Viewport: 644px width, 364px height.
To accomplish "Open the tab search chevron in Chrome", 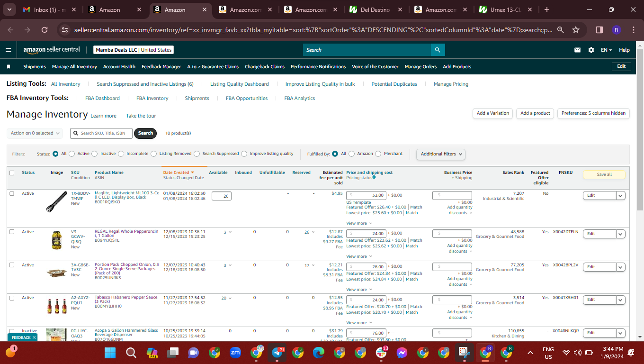I will pyautogui.click(x=9, y=9).
